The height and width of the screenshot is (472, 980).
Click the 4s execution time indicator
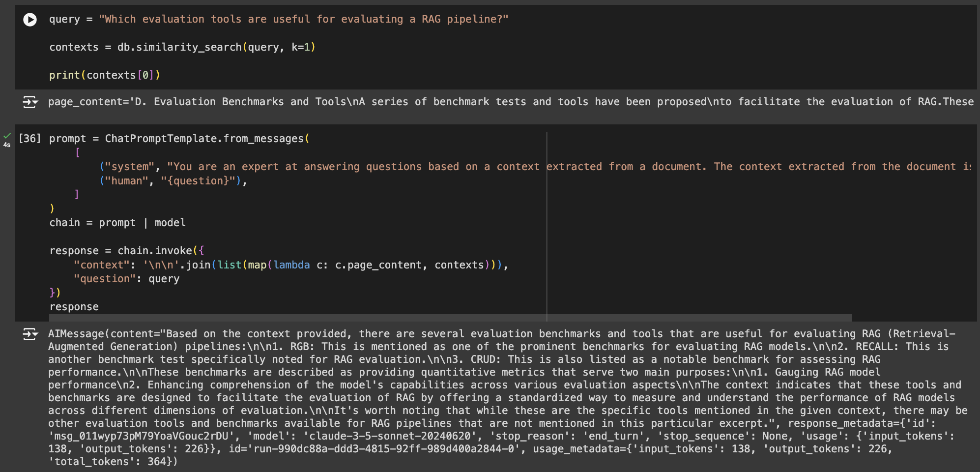6,145
